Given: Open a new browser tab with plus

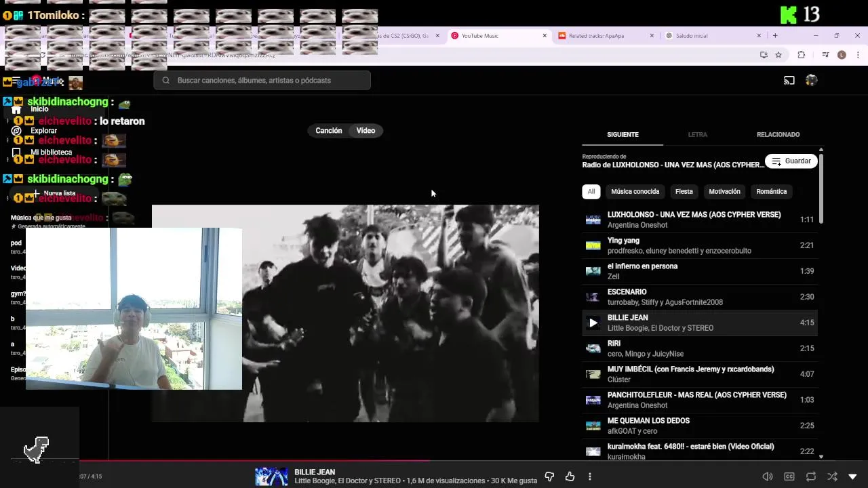Looking at the screenshot, I should pyautogui.click(x=775, y=36).
